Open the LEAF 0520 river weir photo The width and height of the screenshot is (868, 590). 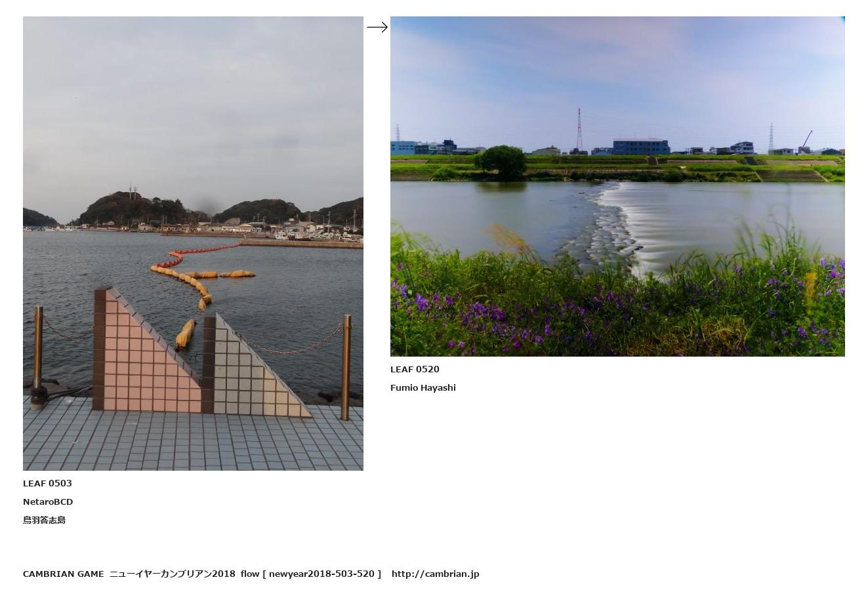[x=617, y=186]
